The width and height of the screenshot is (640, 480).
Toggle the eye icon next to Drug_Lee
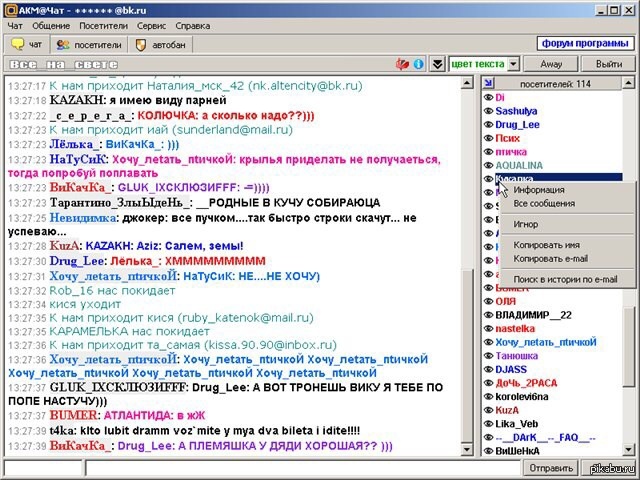click(x=487, y=125)
